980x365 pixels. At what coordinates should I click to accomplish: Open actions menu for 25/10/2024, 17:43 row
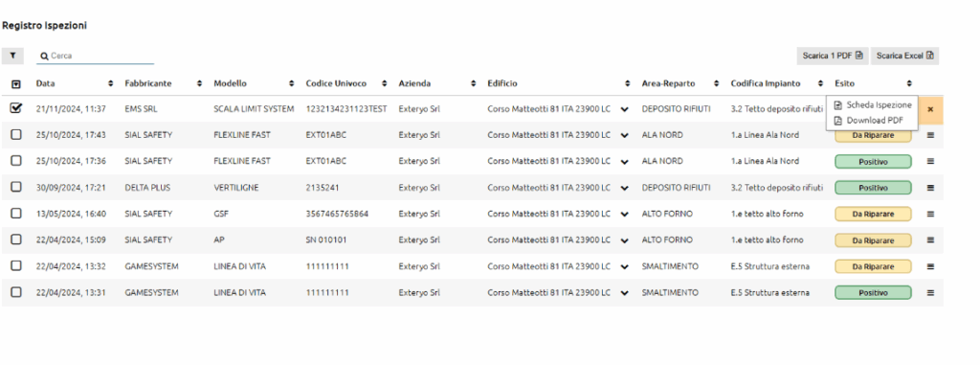[x=930, y=135]
